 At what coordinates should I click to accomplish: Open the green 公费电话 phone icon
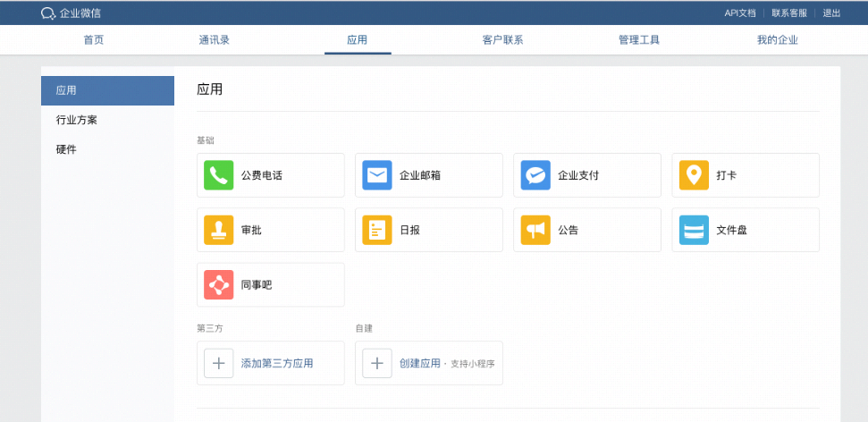[219, 175]
